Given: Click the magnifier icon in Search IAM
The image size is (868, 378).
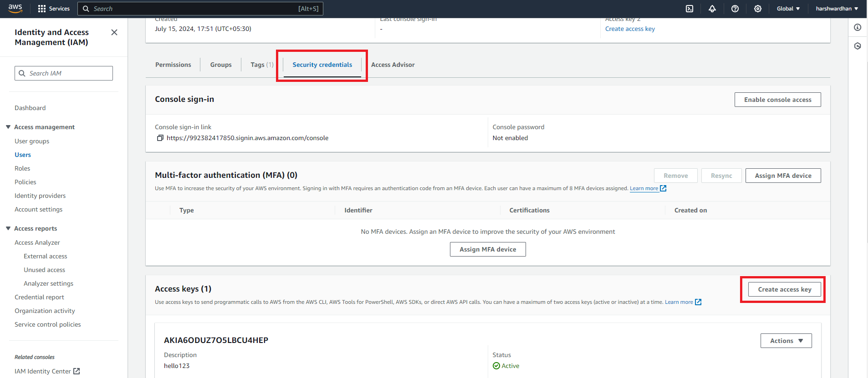Looking at the screenshot, I should coord(22,73).
